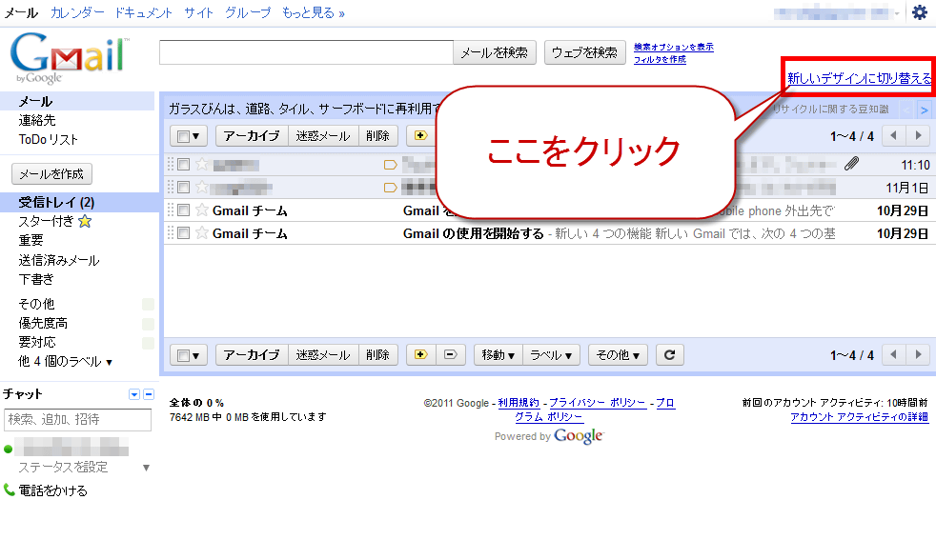Viewport: 936px width, 560px height.
Task: Click メールを検索 button
Action: pyautogui.click(x=495, y=52)
